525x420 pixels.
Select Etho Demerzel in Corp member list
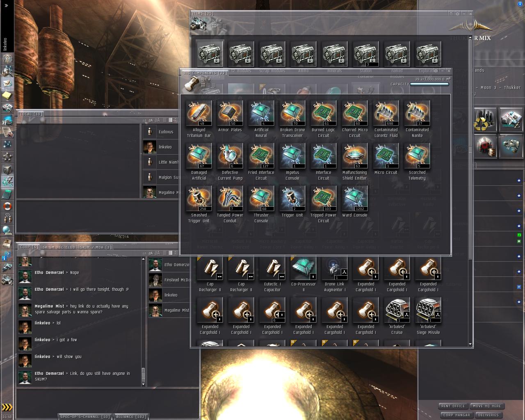169,265
